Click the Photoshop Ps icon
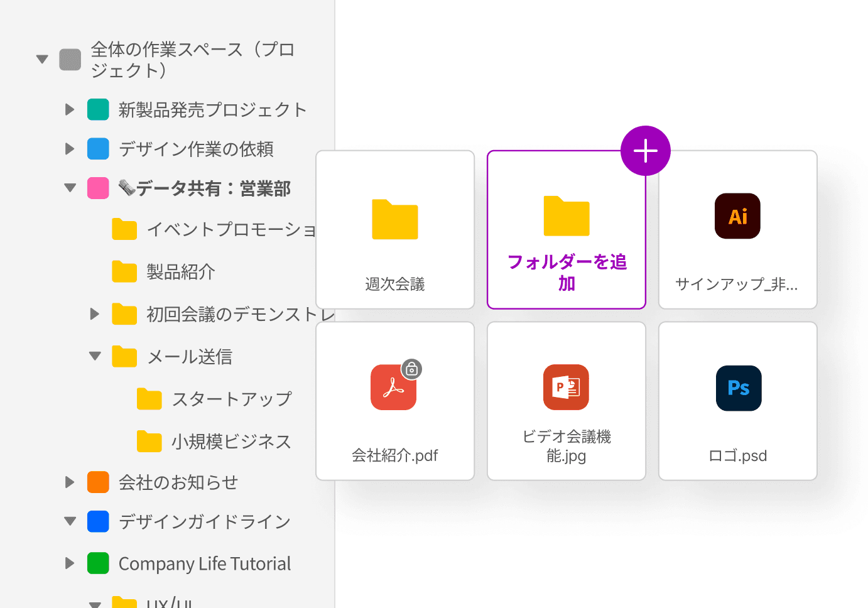 [x=739, y=388]
